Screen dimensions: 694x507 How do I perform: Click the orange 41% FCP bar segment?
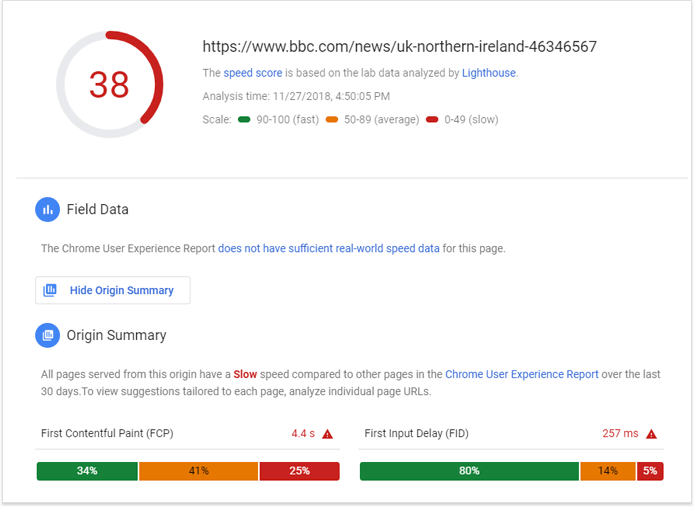(x=199, y=471)
